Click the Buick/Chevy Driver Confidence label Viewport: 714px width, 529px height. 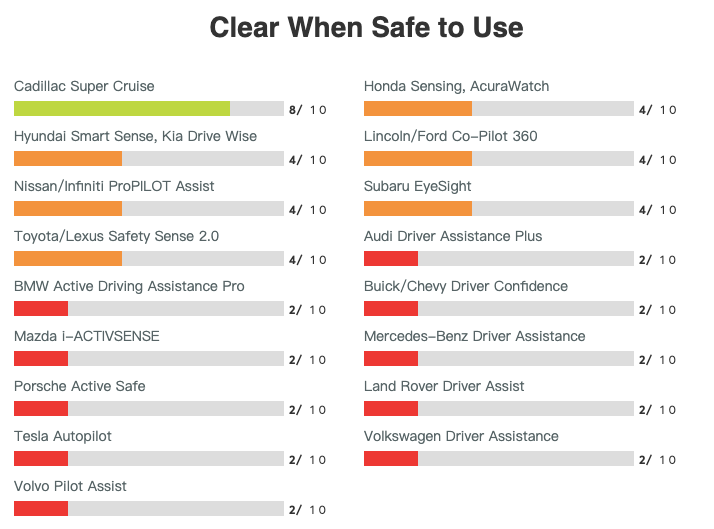[x=465, y=287]
